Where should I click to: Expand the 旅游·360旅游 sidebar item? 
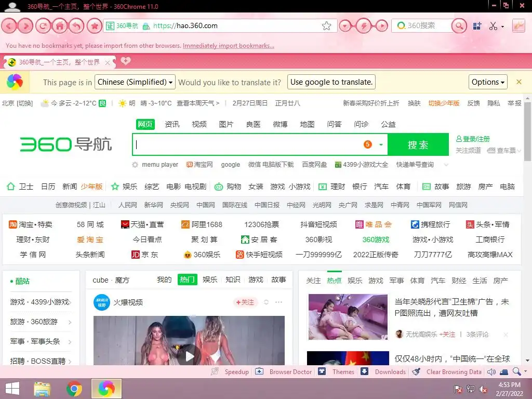pyautogui.click(x=70, y=322)
